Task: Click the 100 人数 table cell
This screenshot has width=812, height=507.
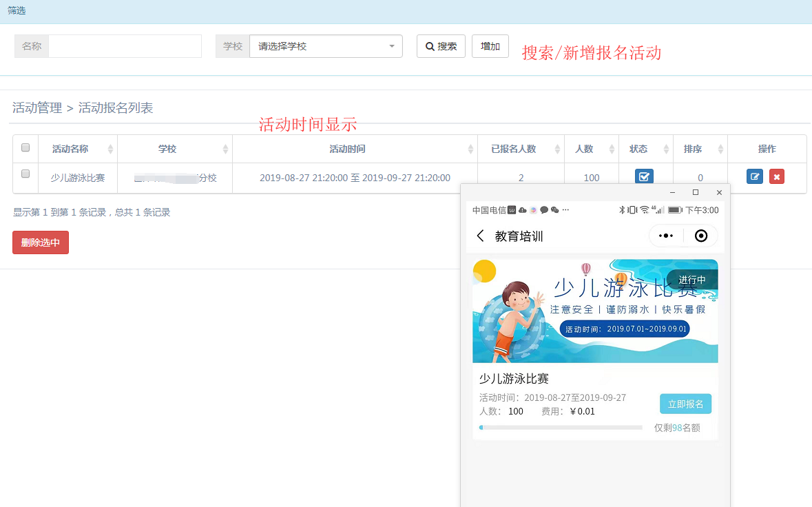Action: click(592, 178)
